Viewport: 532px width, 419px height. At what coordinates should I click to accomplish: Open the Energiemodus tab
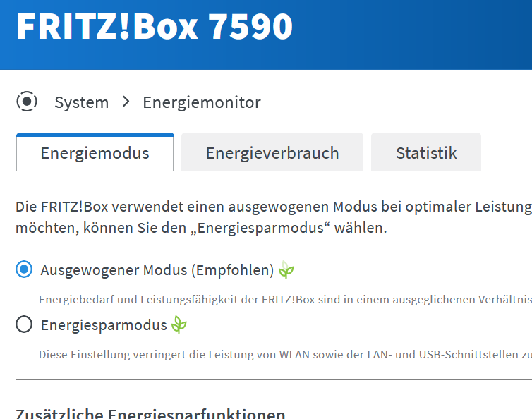click(95, 152)
